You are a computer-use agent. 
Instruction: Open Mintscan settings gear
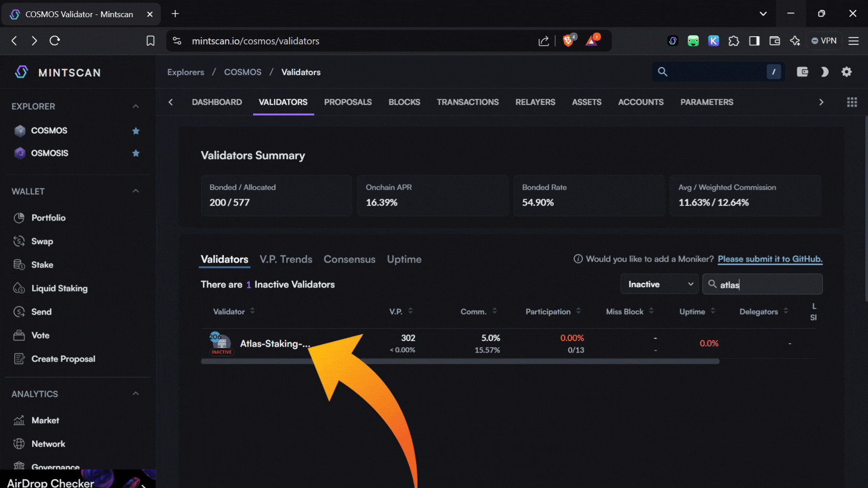tap(846, 72)
